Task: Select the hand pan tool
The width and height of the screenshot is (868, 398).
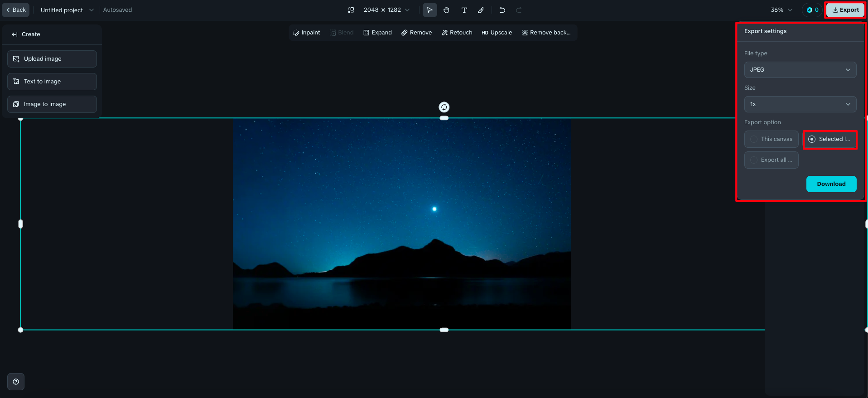Action: [x=447, y=10]
